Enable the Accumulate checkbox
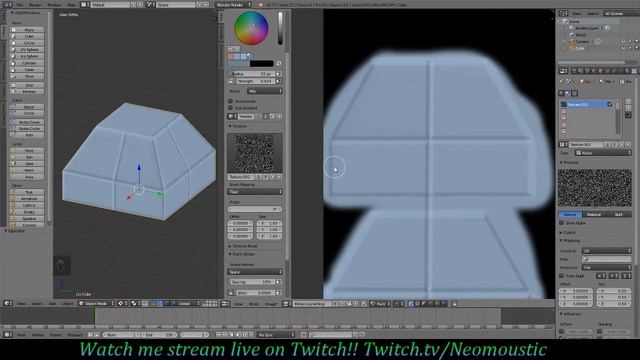Image resolution: width=640 pixels, height=360 pixels. tap(231, 101)
